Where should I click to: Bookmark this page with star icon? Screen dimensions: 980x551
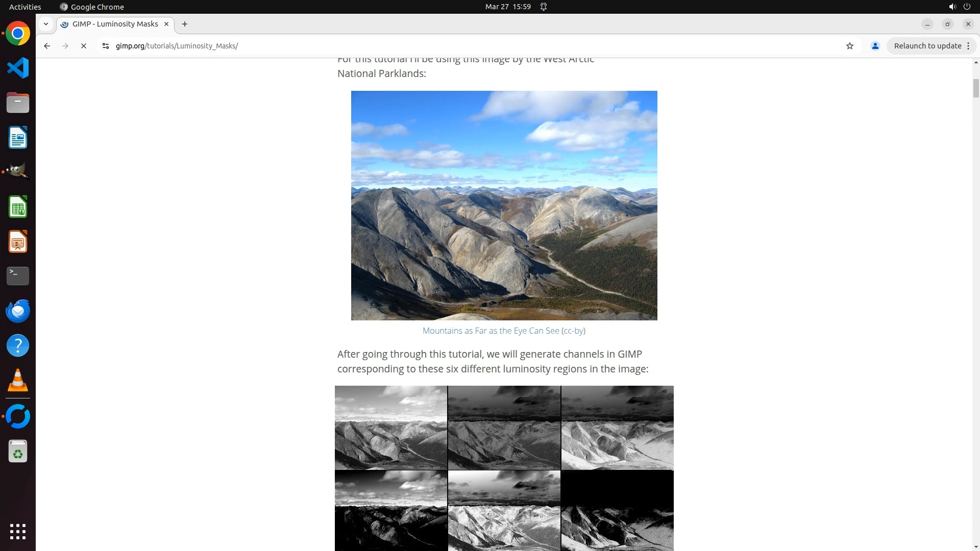coord(850,46)
